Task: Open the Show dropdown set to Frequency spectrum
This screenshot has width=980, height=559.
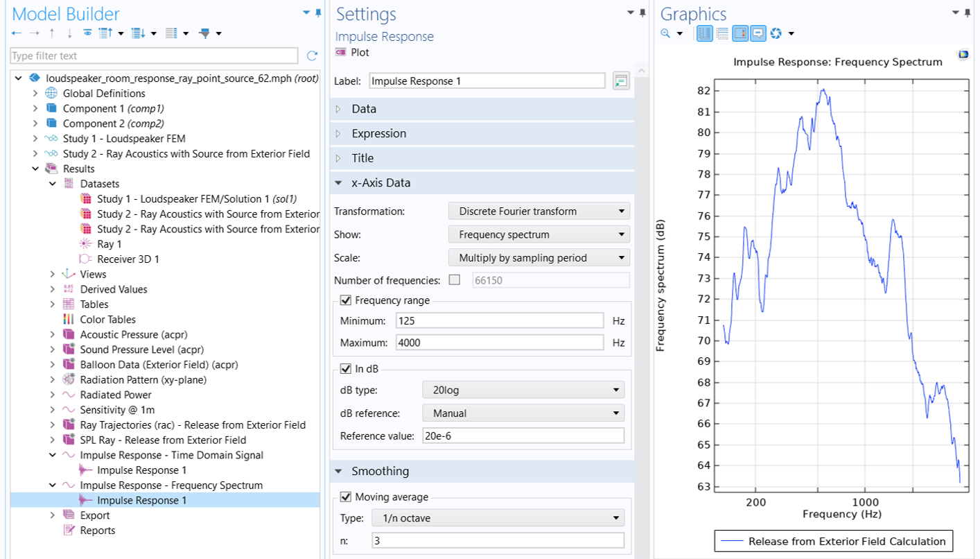Action: tap(539, 234)
